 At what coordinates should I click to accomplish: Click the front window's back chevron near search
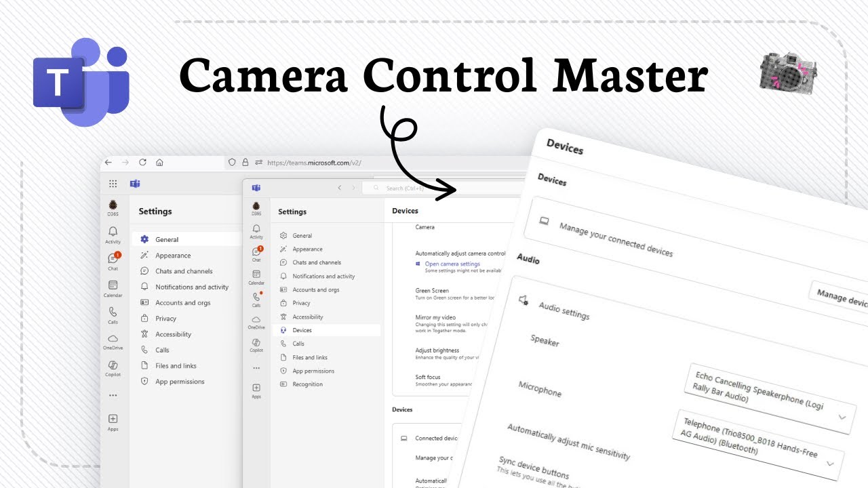pyautogui.click(x=340, y=188)
